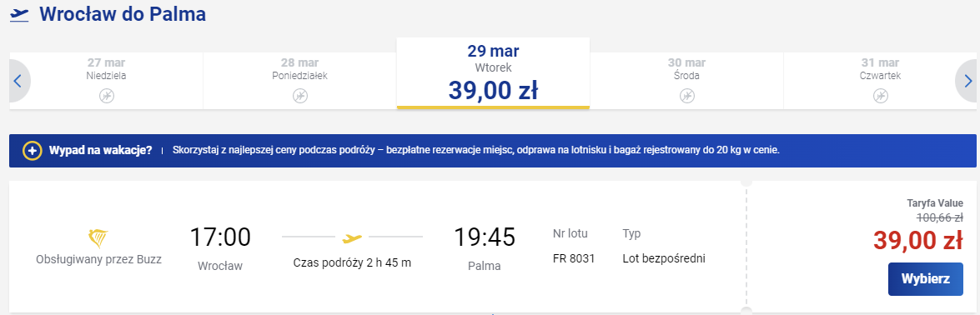Click the Wybierz button

(925, 278)
